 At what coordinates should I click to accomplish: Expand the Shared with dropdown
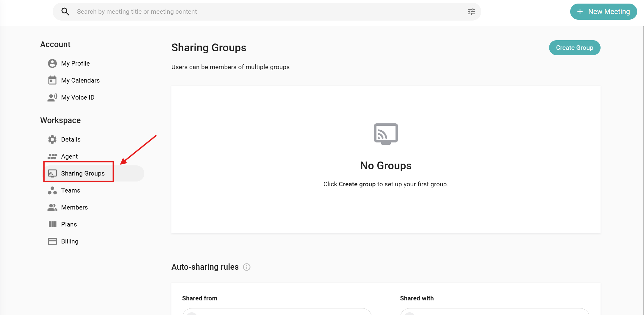(495, 311)
